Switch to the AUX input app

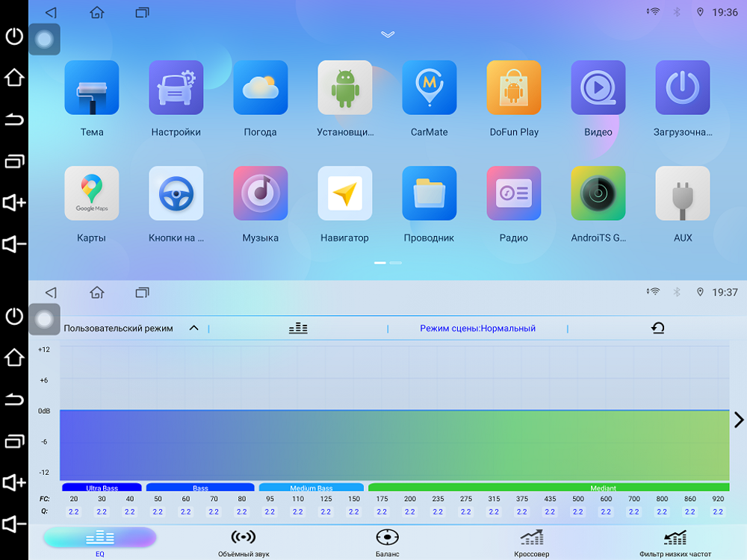(x=683, y=193)
